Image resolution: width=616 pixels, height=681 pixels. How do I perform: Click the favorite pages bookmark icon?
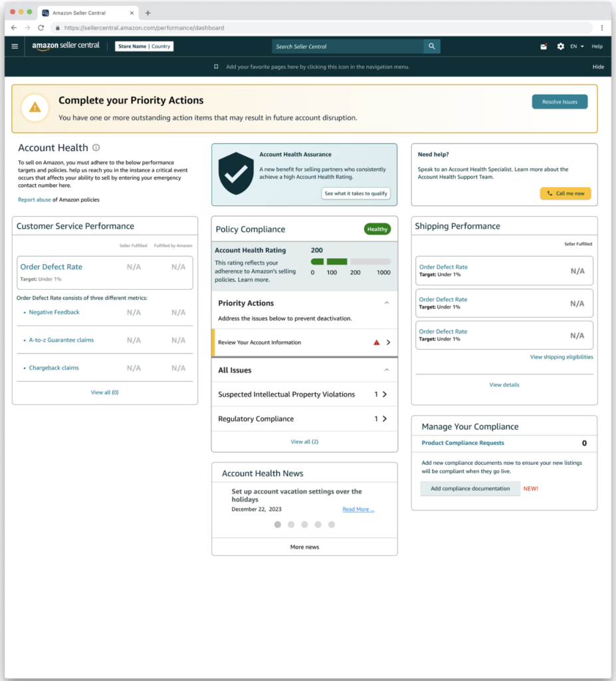215,67
